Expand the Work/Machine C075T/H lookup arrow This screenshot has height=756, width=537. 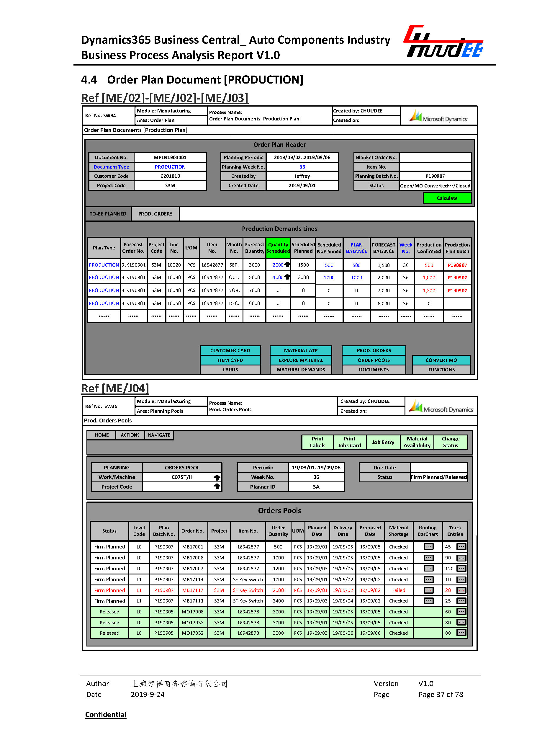point(217,477)
